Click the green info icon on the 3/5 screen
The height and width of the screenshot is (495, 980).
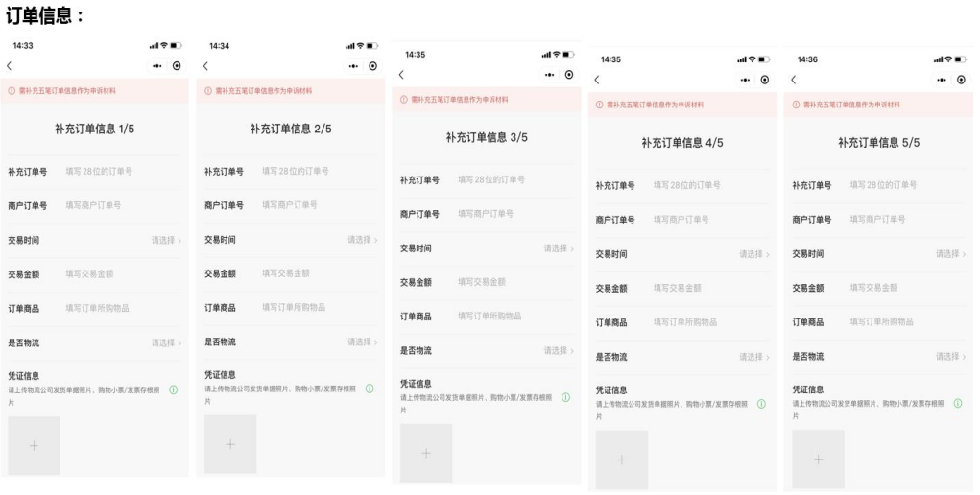565,397
